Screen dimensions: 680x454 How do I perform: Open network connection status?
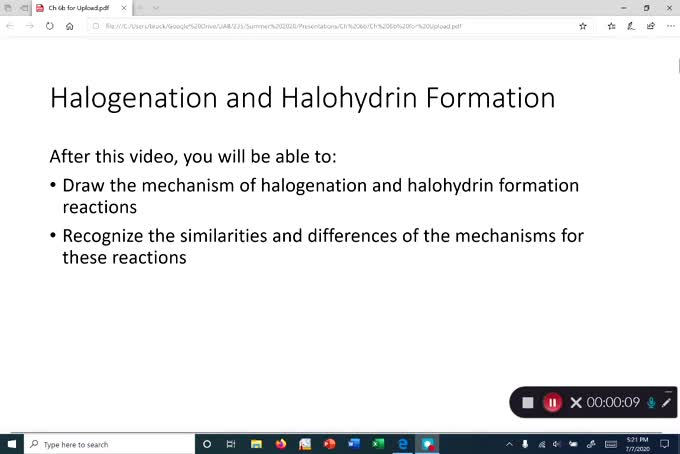point(541,444)
